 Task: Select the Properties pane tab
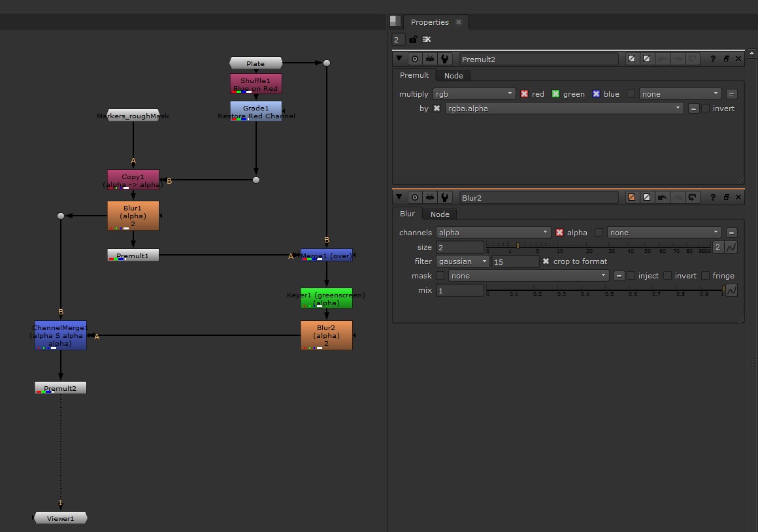pyautogui.click(x=429, y=22)
